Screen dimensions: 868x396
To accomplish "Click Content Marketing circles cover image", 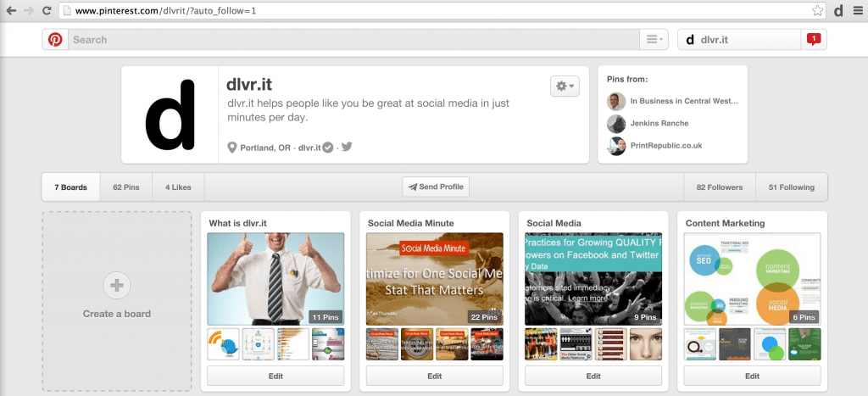I will (753, 279).
